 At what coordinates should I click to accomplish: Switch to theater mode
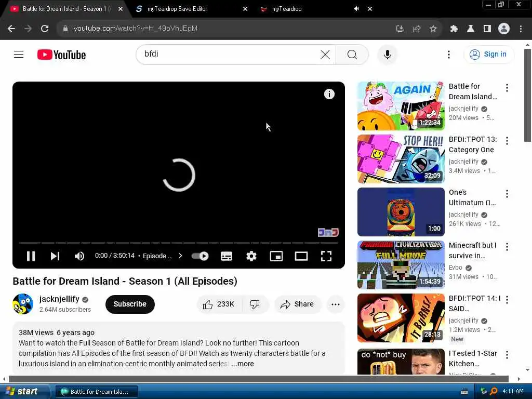click(x=301, y=256)
